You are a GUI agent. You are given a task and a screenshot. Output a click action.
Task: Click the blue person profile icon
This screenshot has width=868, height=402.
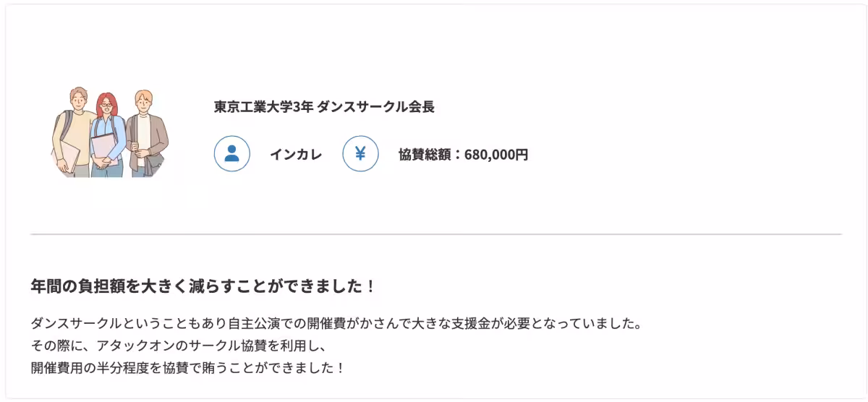[231, 154]
